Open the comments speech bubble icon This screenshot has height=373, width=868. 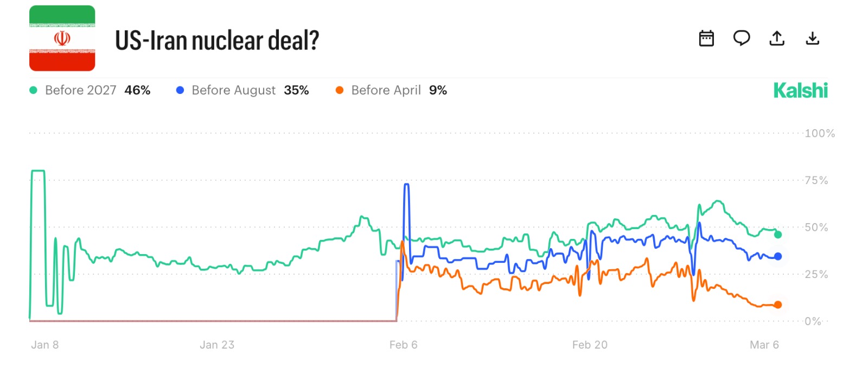[x=742, y=38]
